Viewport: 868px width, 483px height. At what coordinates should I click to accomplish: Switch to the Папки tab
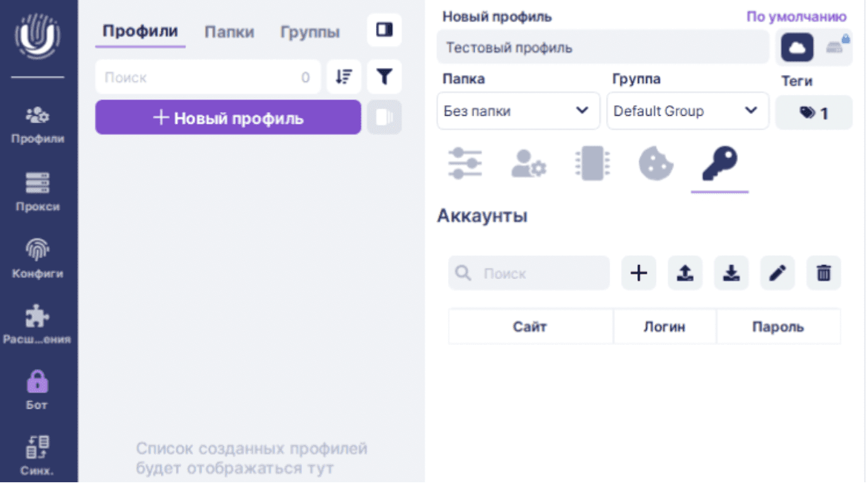pos(229,32)
